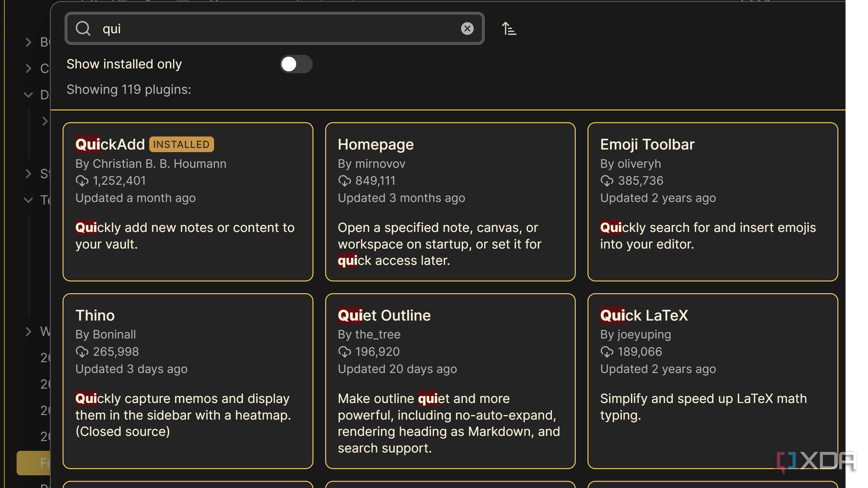Select the highlighted sidebar item starting with F
The image size is (868, 488).
(x=33, y=463)
